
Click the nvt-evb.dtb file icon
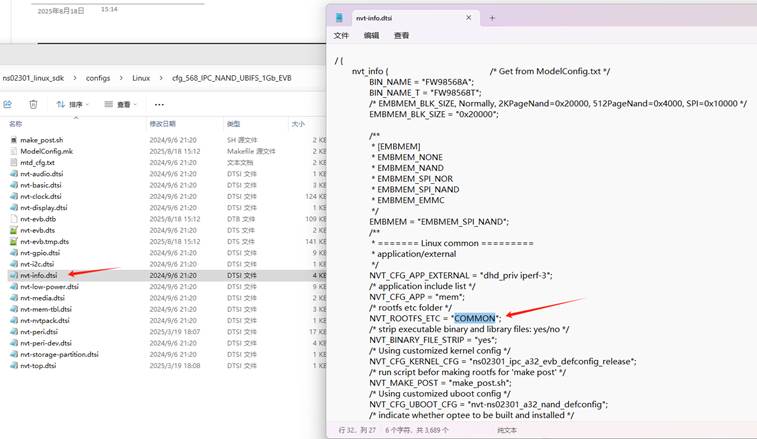pos(14,219)
